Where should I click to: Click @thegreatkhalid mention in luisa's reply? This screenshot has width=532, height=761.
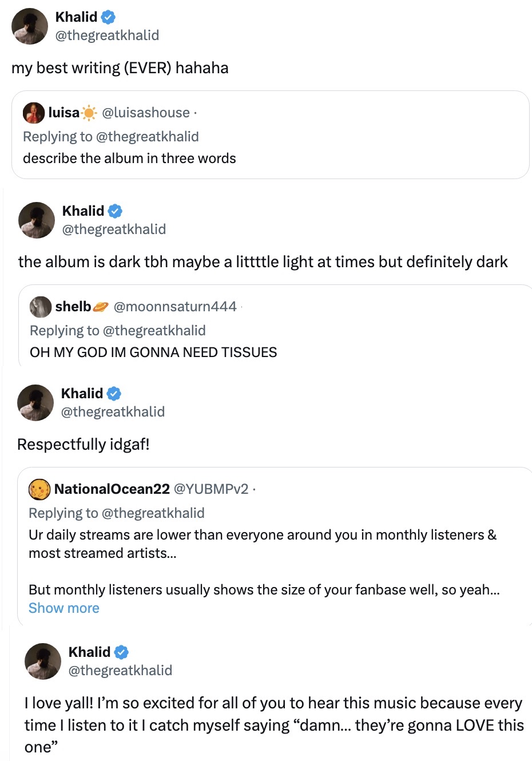pyautogui.click(x=147, y=137)
